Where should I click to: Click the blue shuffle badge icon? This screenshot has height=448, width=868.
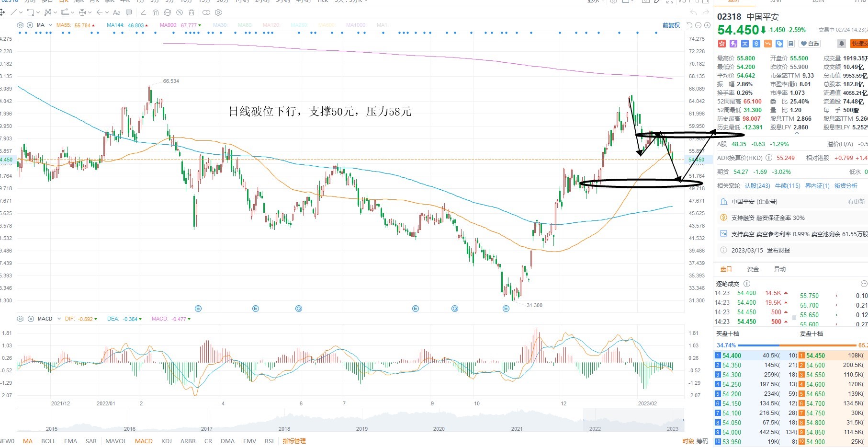744,44
